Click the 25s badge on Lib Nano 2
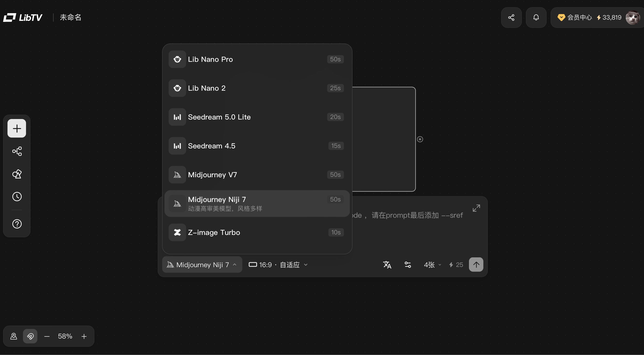The image size is (644, 355). tap(335, 88)
